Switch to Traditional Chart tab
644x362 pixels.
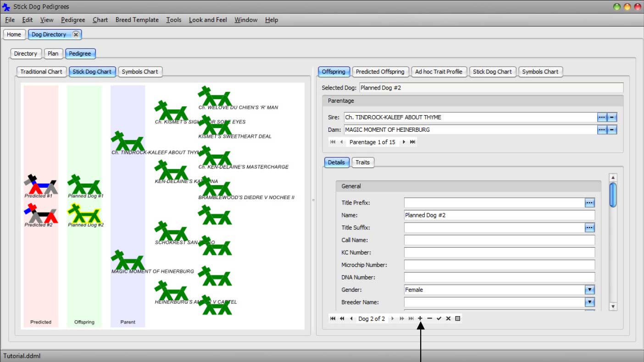(x=41, y=72)
